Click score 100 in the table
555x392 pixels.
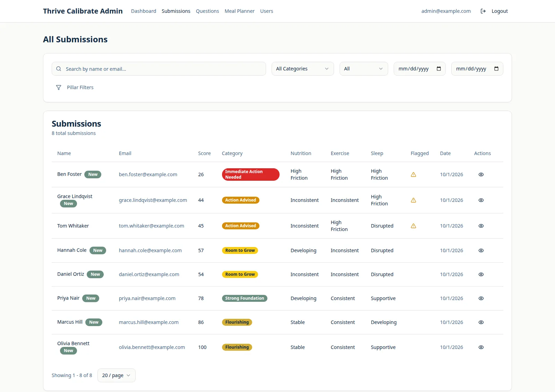(x=202, y=347)
